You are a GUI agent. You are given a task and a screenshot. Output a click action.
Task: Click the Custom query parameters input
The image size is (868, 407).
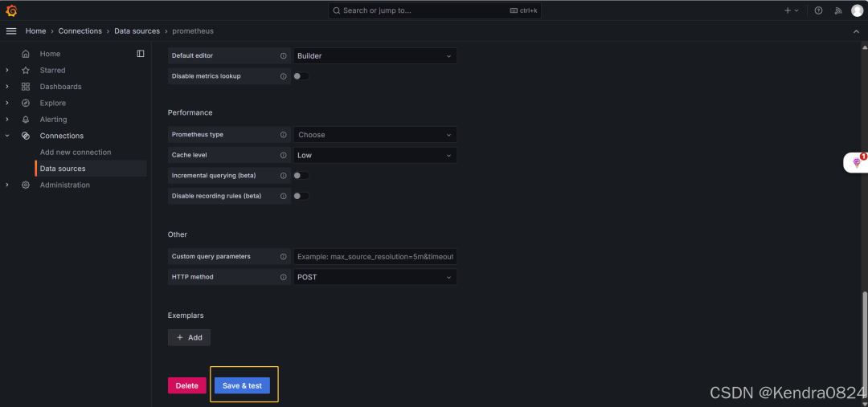[x=375, y=257]
